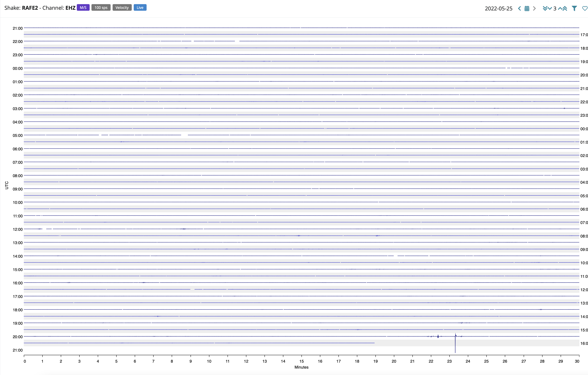Click the large spike on the 20:00 trace
The image size is (588, 375).
(455, 343)
